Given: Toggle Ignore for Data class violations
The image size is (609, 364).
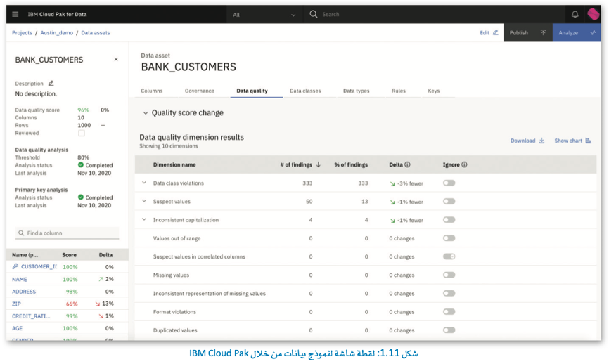Looking at the screenshot, I should coord(449,183).
